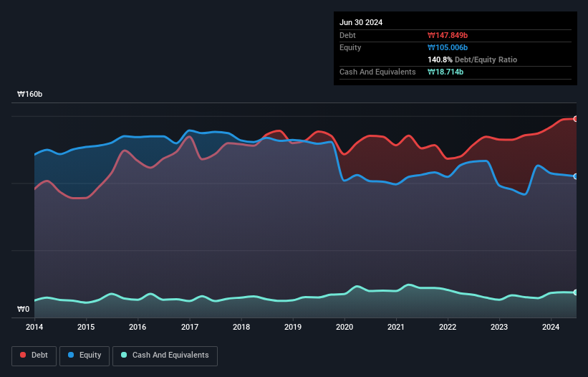Click the Debt label in tooltip
Image resolution: width=588 pixels, height=377 pixels.
(x=347, y=35)
